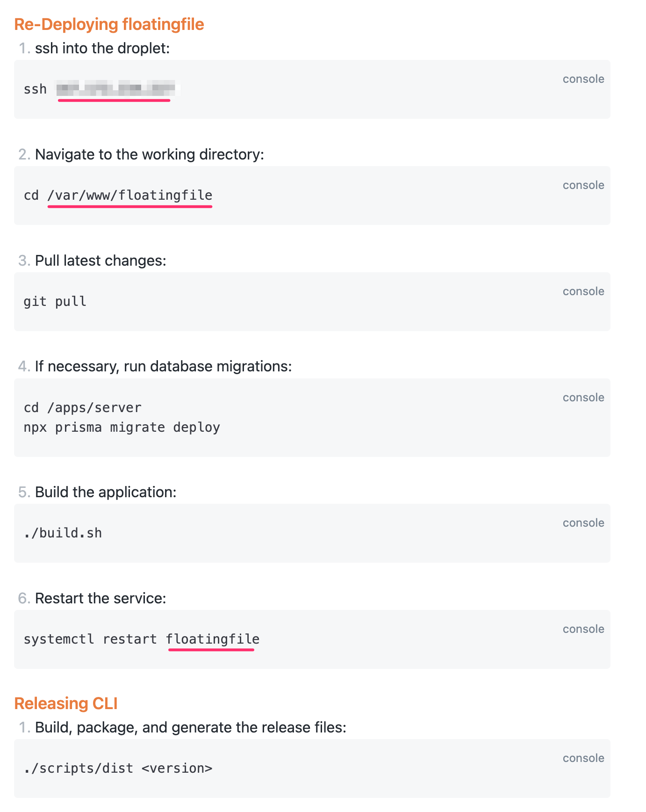Click the "cd /apps/server" command line
Image resolution: width=646 pixels, height=812 pixels.
82,408
